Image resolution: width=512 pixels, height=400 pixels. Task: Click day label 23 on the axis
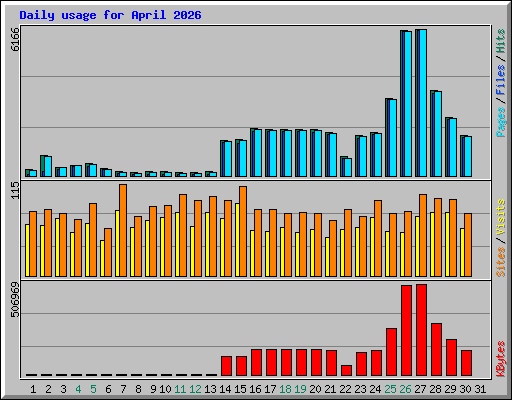(x=360, y=389)
